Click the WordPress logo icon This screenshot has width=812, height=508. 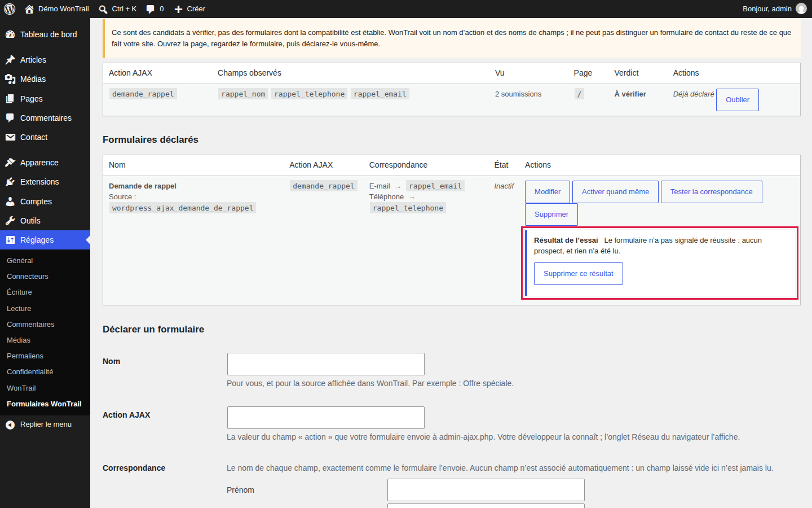click(10, 9)
